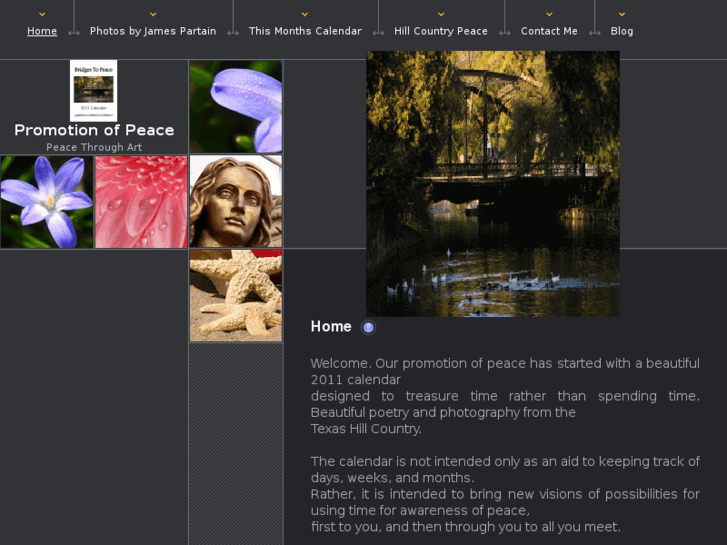The width and height of the screenshot is (727, 545).
Task: Open the Contact Me page
Action: [x=549, y=31]
